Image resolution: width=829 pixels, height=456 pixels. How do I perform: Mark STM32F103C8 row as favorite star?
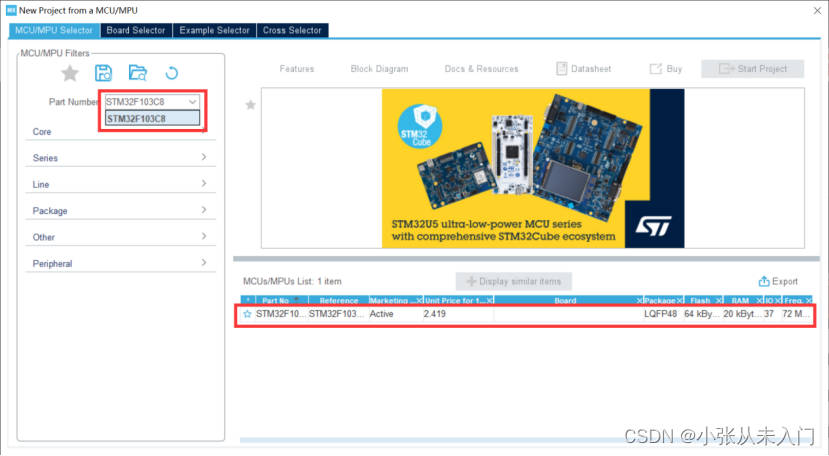247,314
